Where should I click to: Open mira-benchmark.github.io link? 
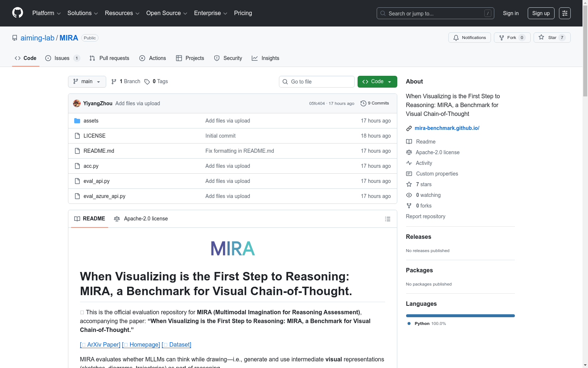447,128
